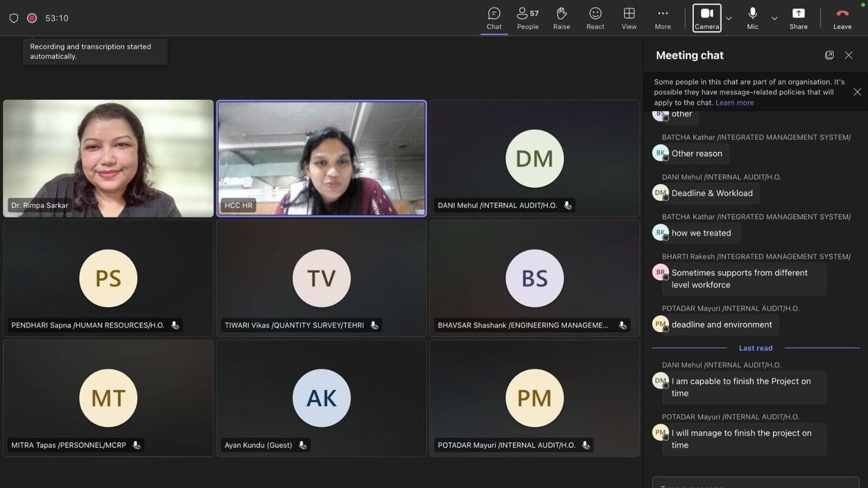Open the Chat panel button
Screen dimensions: 868x488
[494, 18]
